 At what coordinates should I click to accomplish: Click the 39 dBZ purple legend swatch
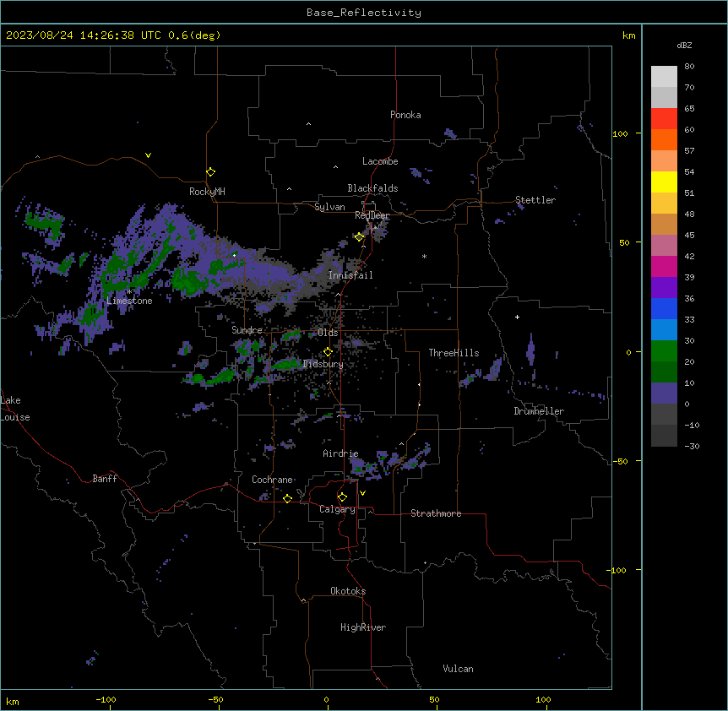point(664,287)
